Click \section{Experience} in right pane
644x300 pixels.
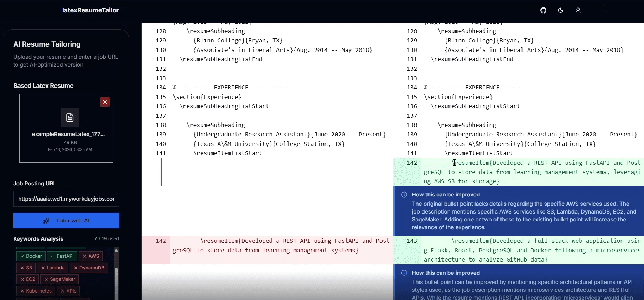(x=458, y=97)
